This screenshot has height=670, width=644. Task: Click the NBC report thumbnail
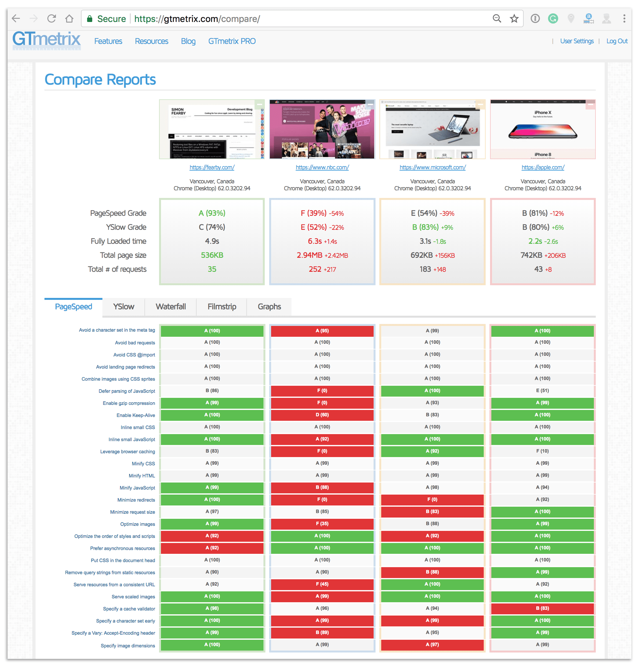322,129
